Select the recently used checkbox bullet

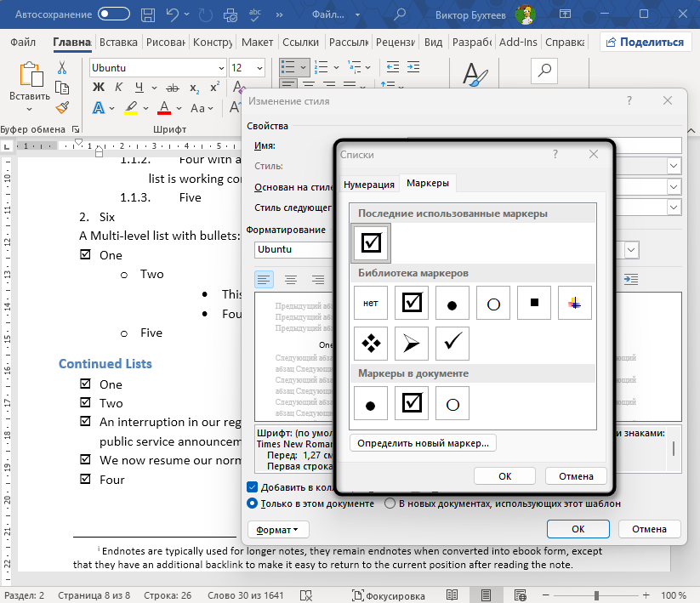pos(371,243)
